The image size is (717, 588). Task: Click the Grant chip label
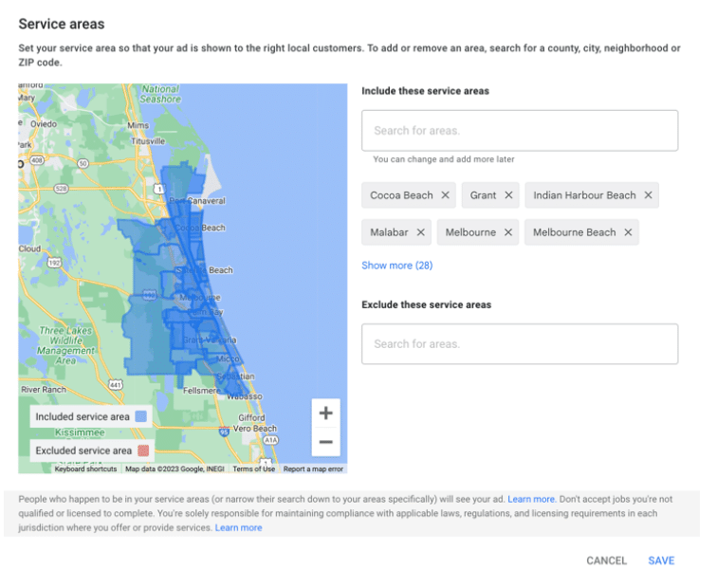tap(483, 195)
